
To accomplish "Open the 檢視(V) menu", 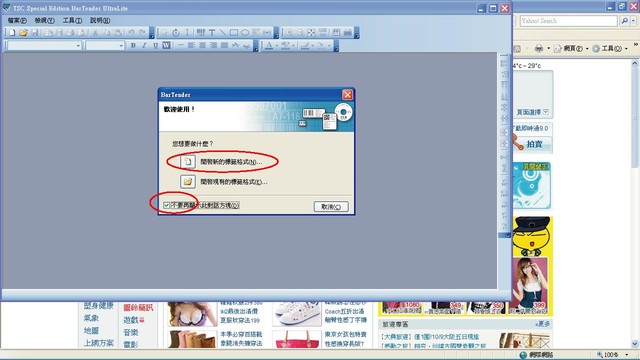I will tap(44, 20).
